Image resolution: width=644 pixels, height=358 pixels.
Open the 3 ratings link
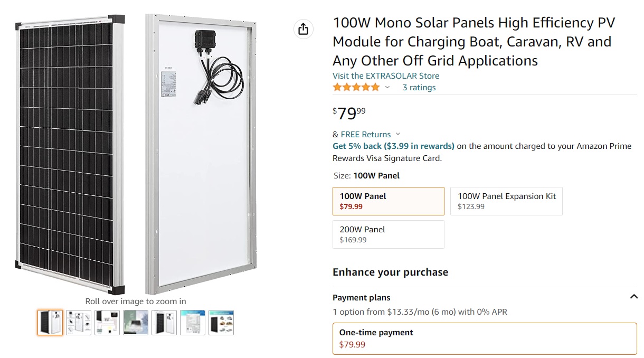coord(419,88)
